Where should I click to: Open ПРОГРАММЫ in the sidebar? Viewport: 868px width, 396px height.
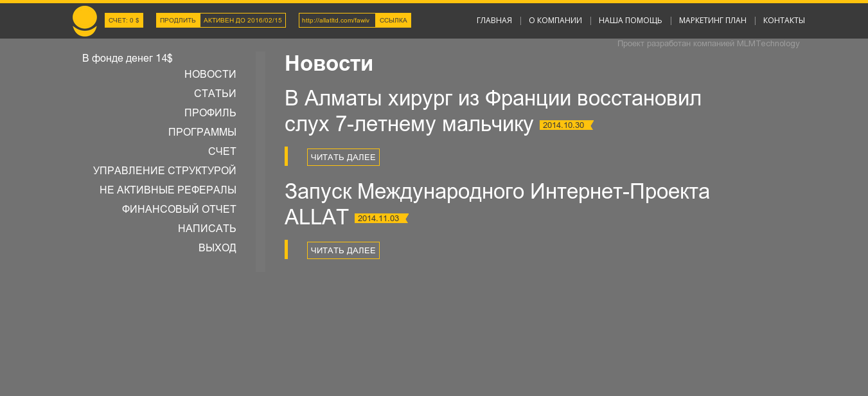202,132
